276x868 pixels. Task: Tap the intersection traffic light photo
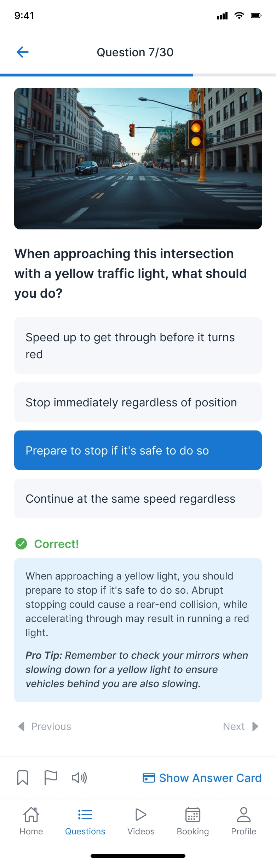click(138, 159)
